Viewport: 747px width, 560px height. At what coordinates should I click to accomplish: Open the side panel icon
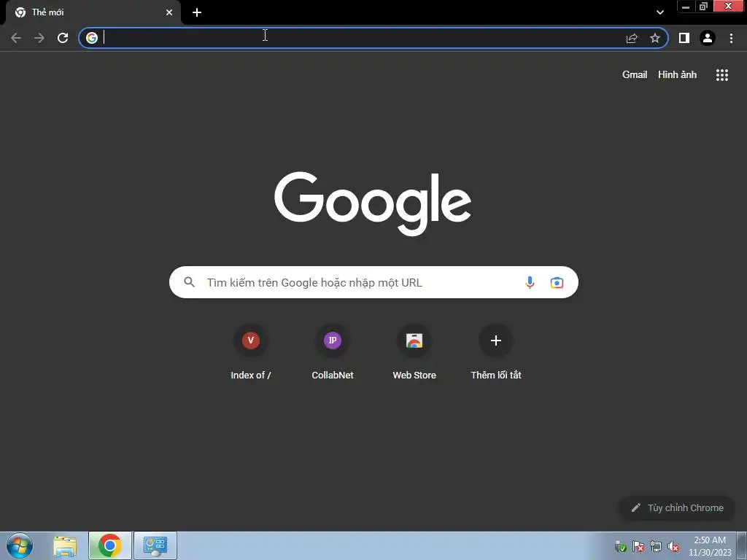(x=684, y=38)
